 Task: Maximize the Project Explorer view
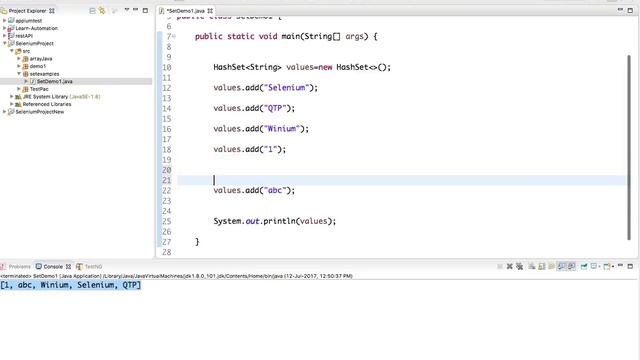[145, 10]
